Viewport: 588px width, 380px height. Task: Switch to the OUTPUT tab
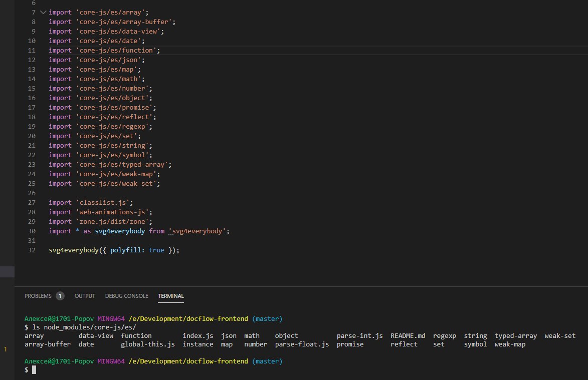[85, 296]
